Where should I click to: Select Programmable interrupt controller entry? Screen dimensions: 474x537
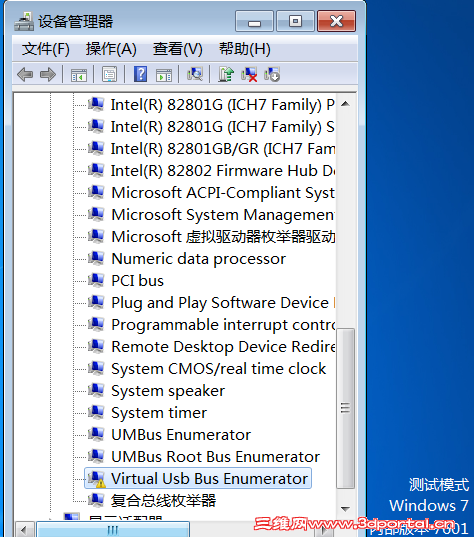(223, 325)
